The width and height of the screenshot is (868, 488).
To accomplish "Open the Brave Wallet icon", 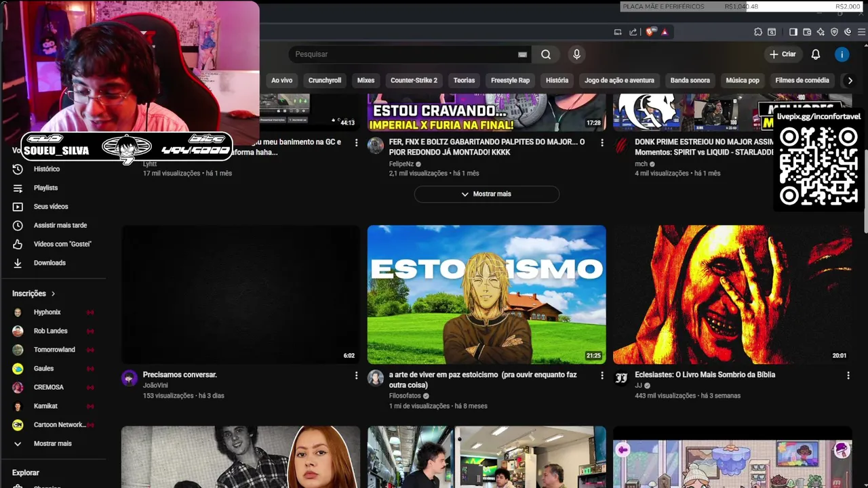I will [x=807, y=32].
